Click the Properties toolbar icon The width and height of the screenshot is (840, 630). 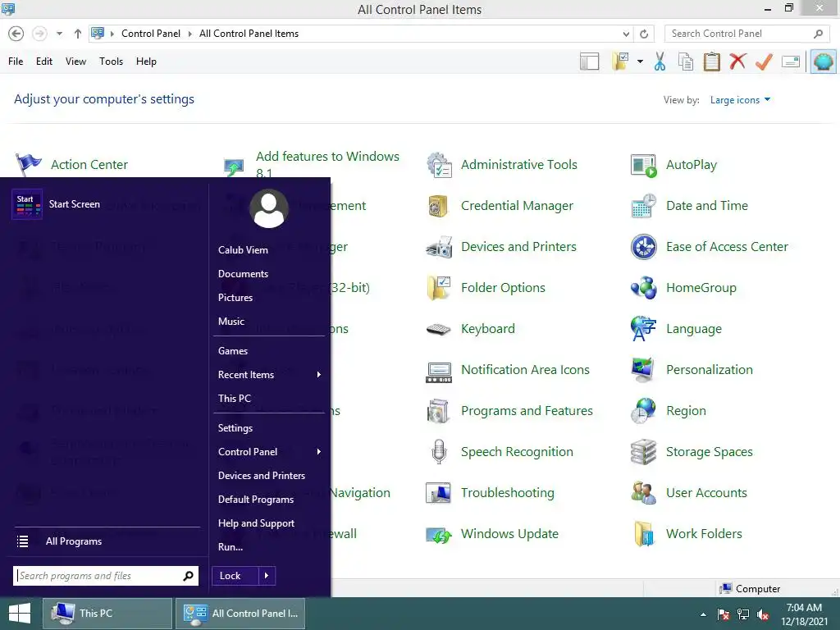coord(791,62)
